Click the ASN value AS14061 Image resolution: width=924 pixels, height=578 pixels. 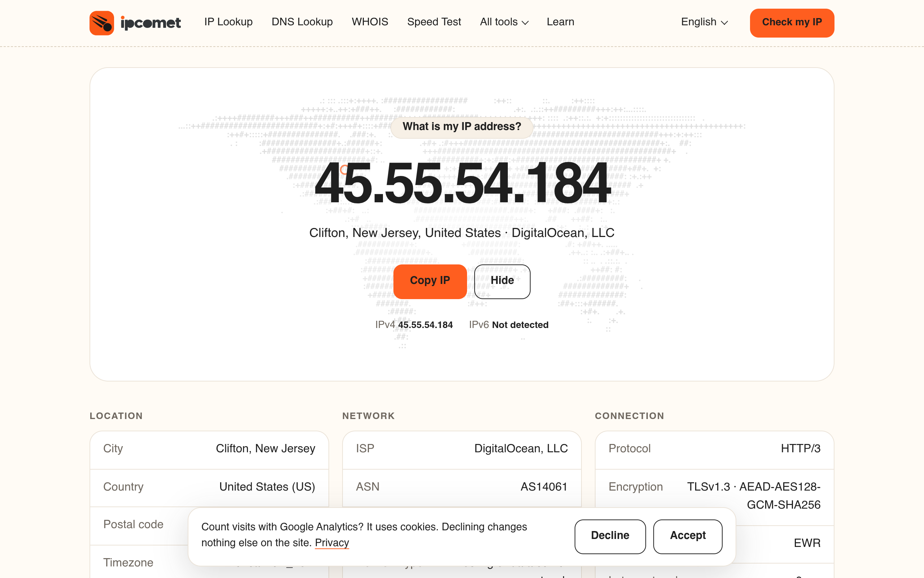[544, 487]
